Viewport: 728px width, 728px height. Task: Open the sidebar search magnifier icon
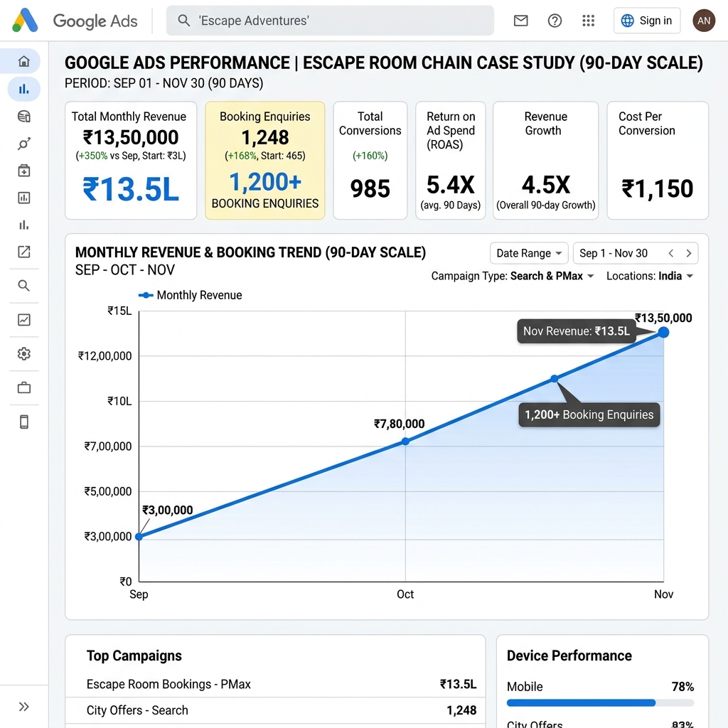24,286
